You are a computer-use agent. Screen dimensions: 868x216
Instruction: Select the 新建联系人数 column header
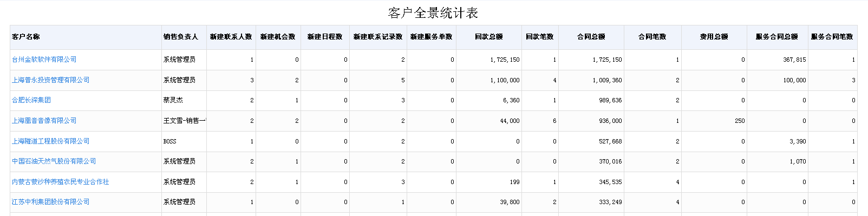coord(231,37)
